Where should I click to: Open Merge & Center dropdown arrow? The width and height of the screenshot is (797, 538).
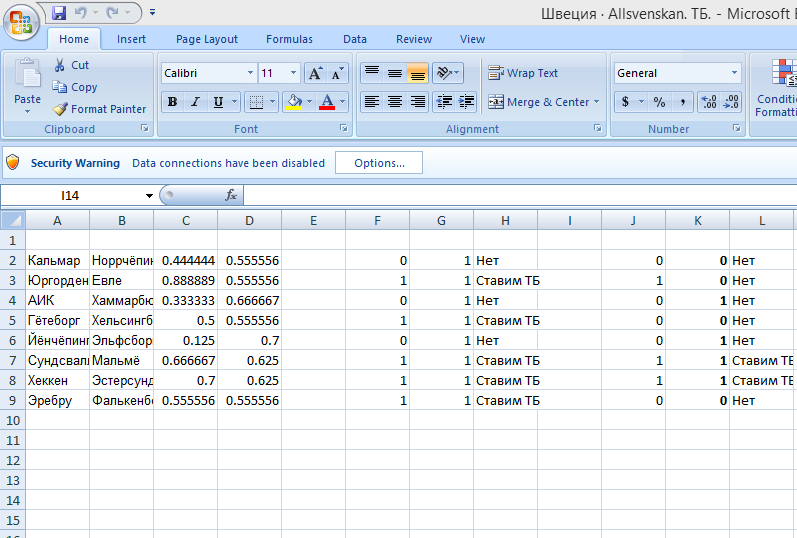(x=596, y=102)
